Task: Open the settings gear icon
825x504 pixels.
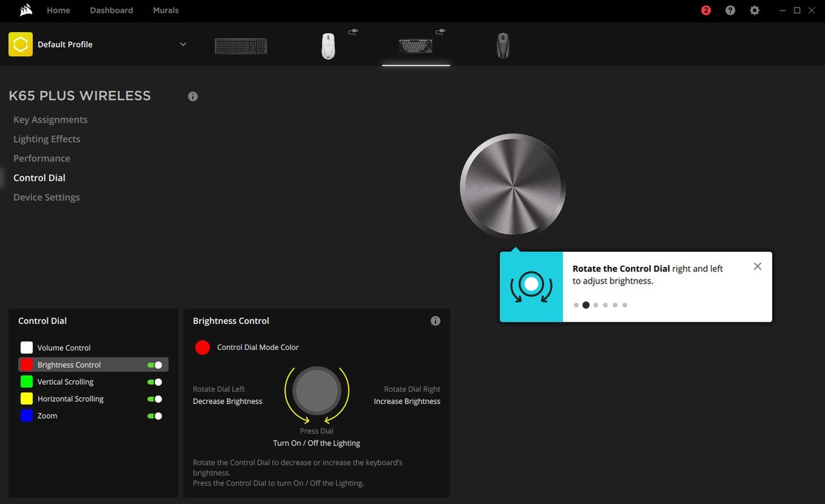Action: 755,10
